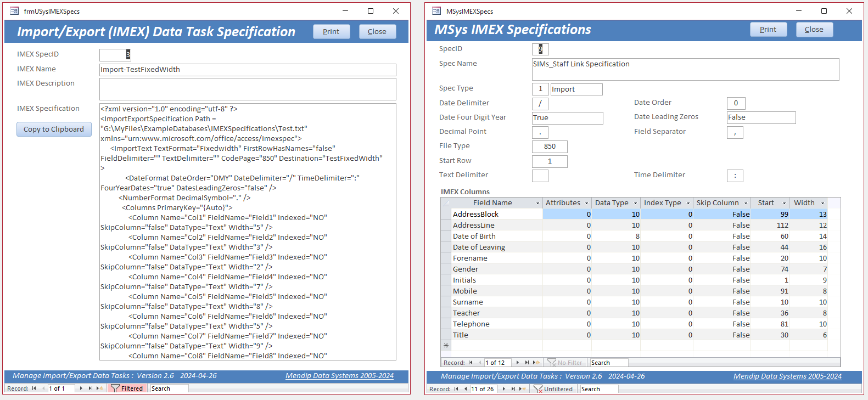Open Skip Column header dropdown arrow
Screen dimensions: 868x400
point(746,204)
